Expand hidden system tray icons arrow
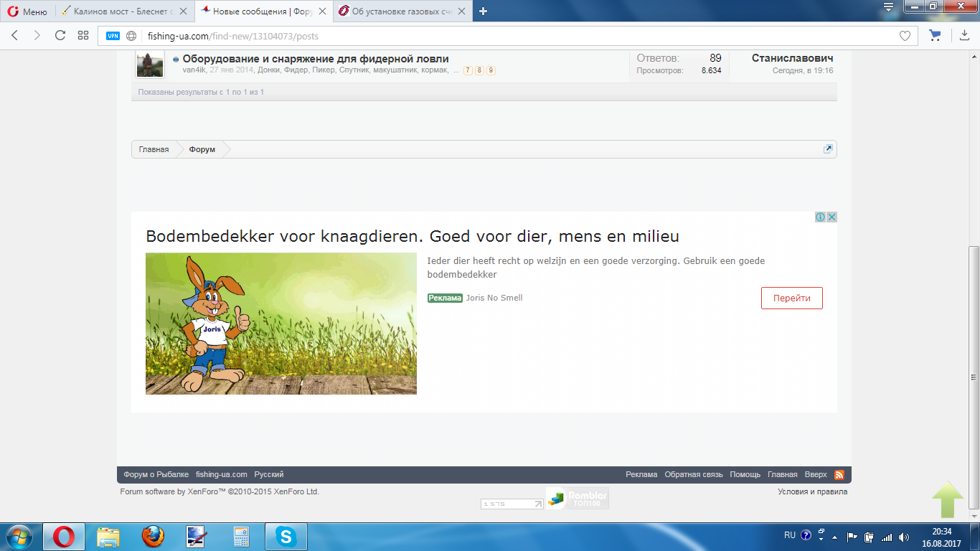Viewport: 980px width, 551px height. pos(834,537)
